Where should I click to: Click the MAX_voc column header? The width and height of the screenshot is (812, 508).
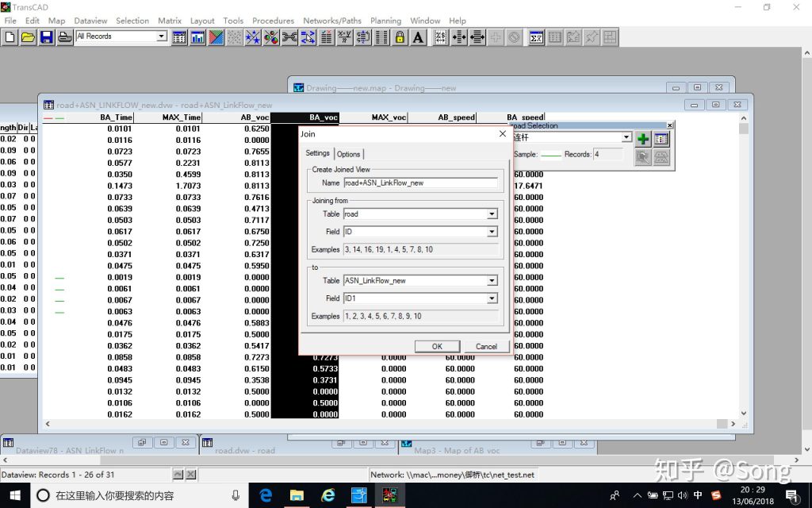[389, 117]
